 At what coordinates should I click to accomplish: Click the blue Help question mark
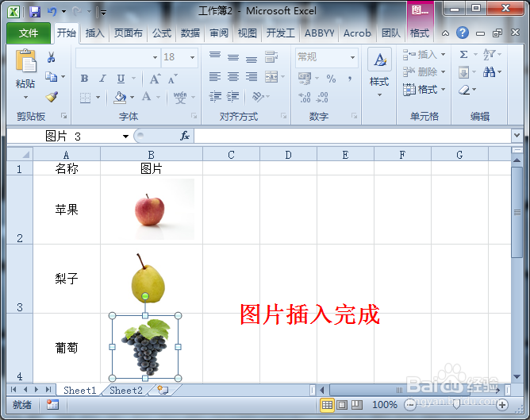(x=463, y=33)
